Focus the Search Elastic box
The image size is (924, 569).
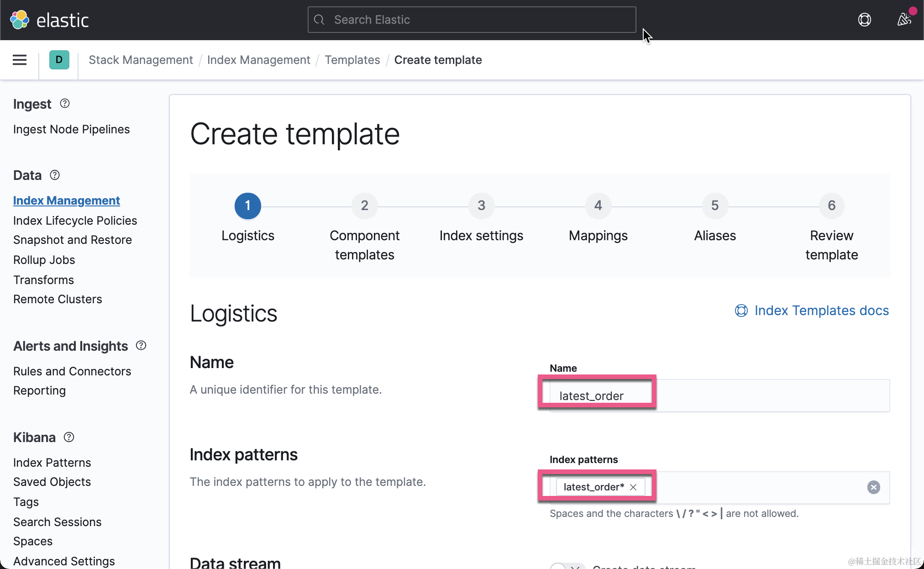click(x=472, y=20)
